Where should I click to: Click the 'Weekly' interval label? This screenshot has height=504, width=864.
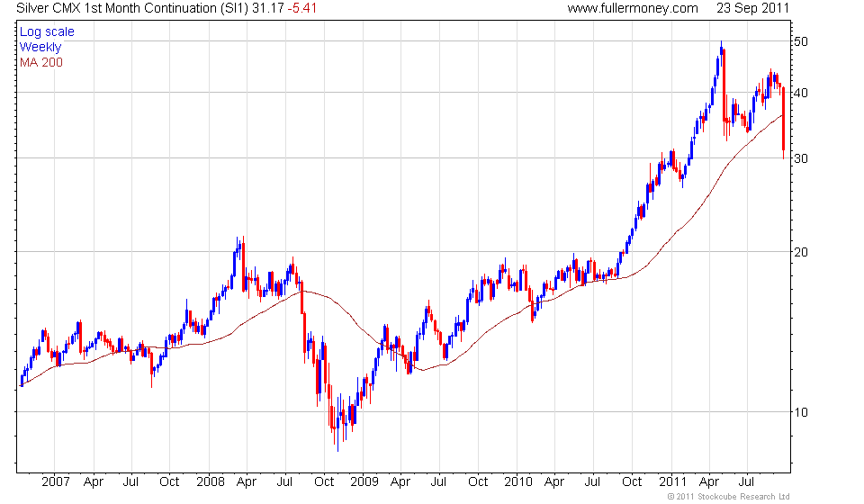point(40,47)
